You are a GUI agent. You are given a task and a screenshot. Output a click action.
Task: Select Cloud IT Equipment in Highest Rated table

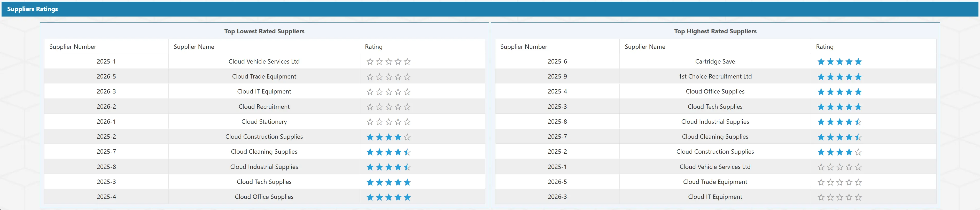pos(715,197)
